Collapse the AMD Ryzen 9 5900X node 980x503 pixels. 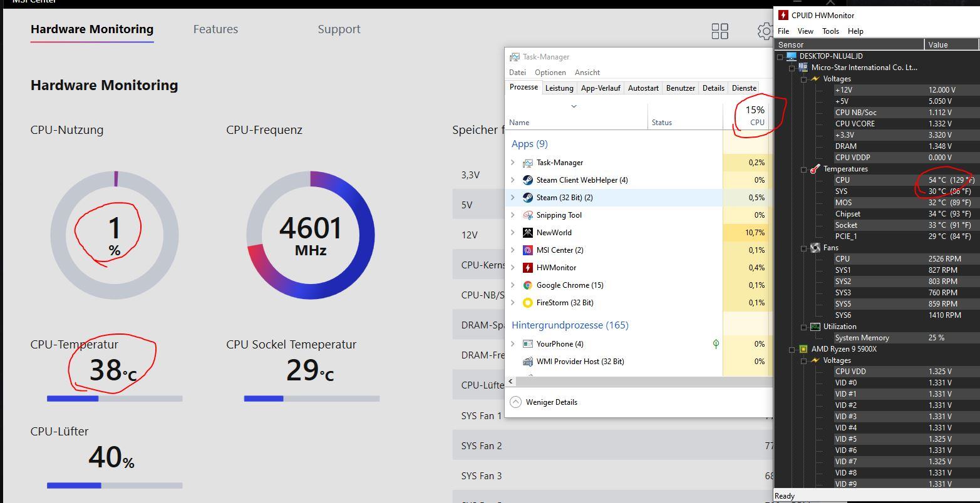(x=792, y=350)
